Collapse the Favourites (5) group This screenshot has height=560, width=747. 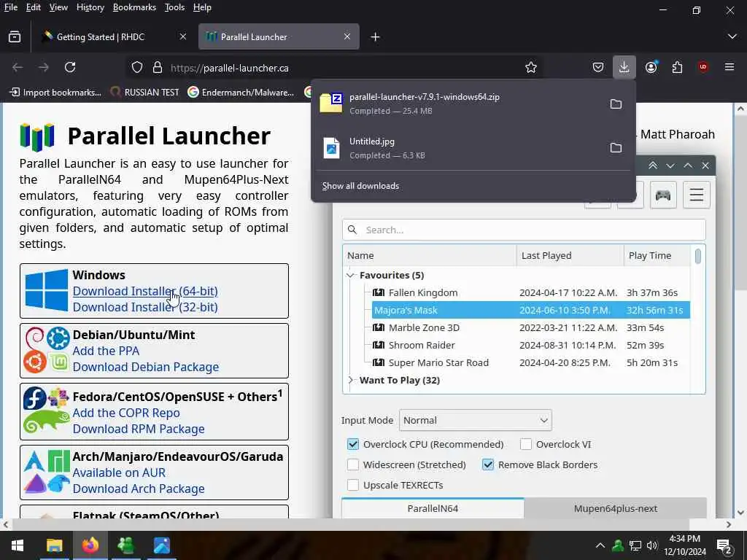pos(351,275)
